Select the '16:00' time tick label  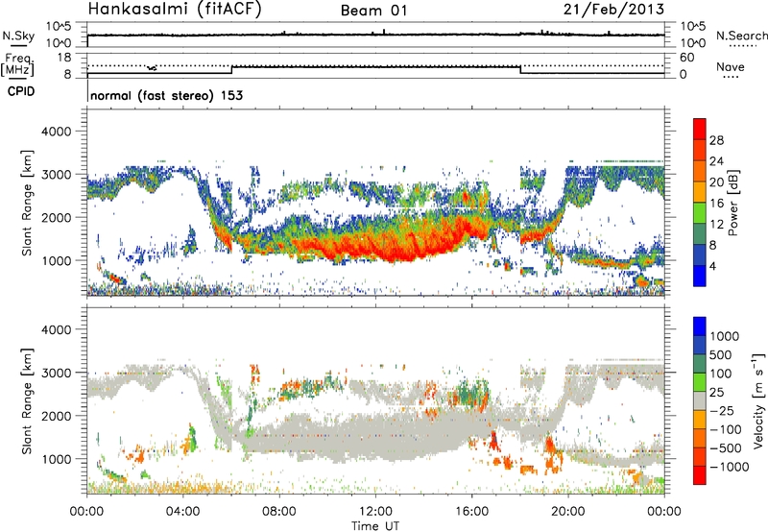coord(471,512)
